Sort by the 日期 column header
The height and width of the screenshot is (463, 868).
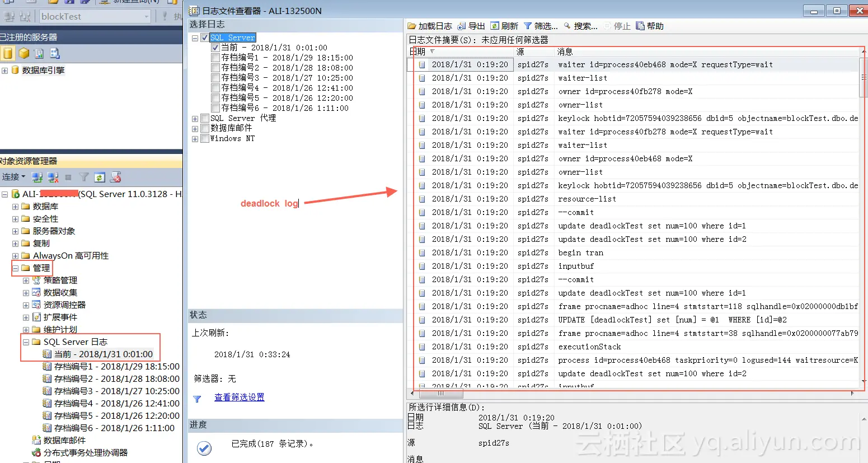[x=460, y=52]
